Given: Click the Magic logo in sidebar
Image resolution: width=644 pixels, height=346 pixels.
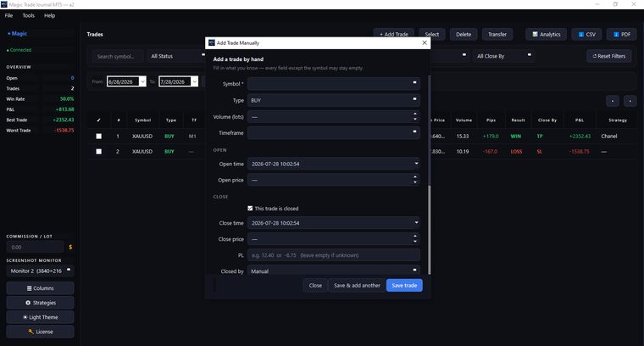Looking at the screenshot, I should (17, 34).
